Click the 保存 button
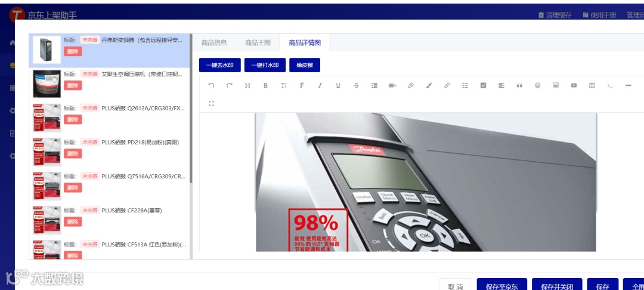The height and width of the screenshot is (290, 644). (x=602, y=285)
